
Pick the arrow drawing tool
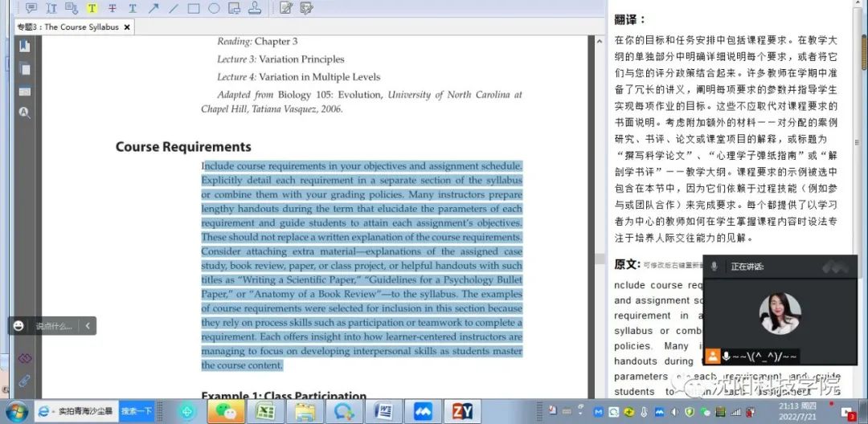pyautogui.click(x=153, y=8)
